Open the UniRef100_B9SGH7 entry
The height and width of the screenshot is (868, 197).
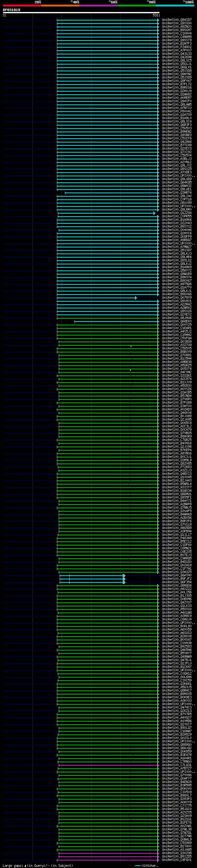click(176, 30)
